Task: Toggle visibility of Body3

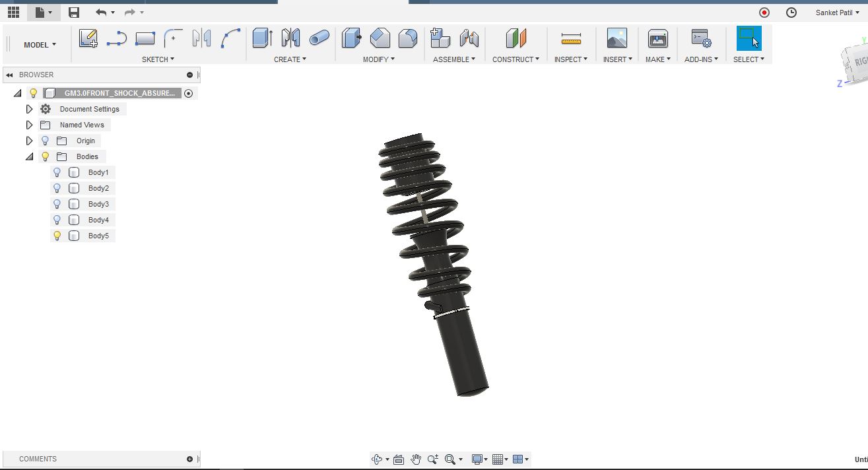Action: pyautogui.click(x=57, y=204)
